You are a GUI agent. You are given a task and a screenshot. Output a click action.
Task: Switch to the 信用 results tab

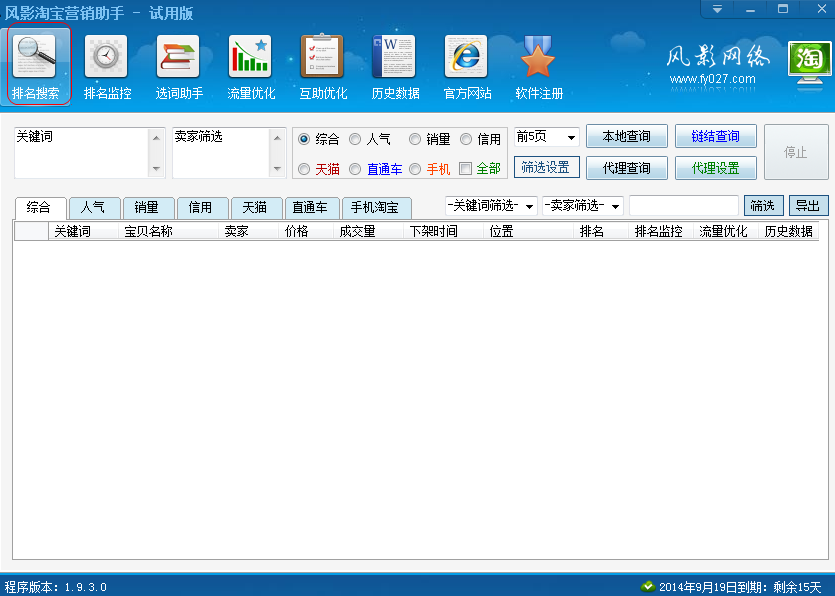coord(202,208)
